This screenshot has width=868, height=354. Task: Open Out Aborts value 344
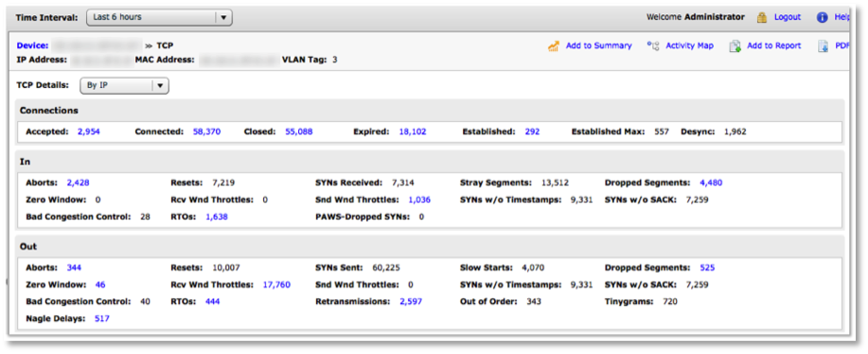[x=74, y=268]
